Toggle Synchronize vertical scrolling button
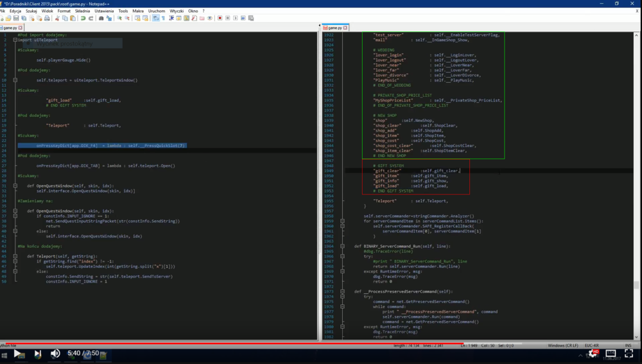The width and height of the screenshot is (642, 364). [137, 18]
